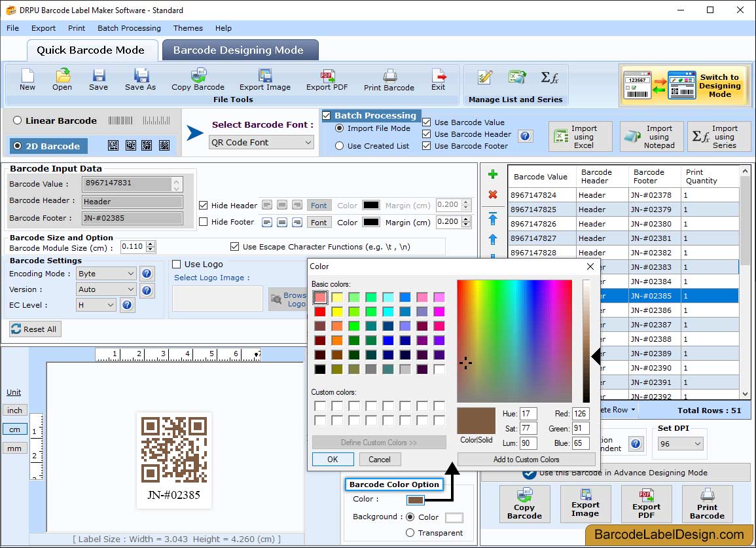
Task: Switch to Quick Barcode Mode tab
Action: pos(92,50)
